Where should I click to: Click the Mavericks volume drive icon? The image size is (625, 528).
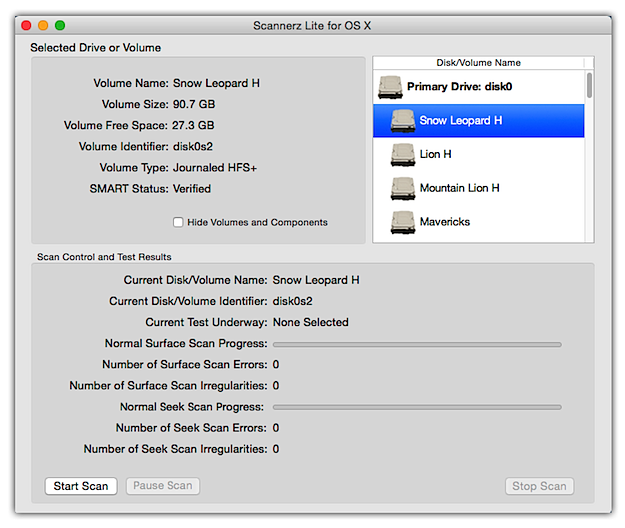click(403, 222)
